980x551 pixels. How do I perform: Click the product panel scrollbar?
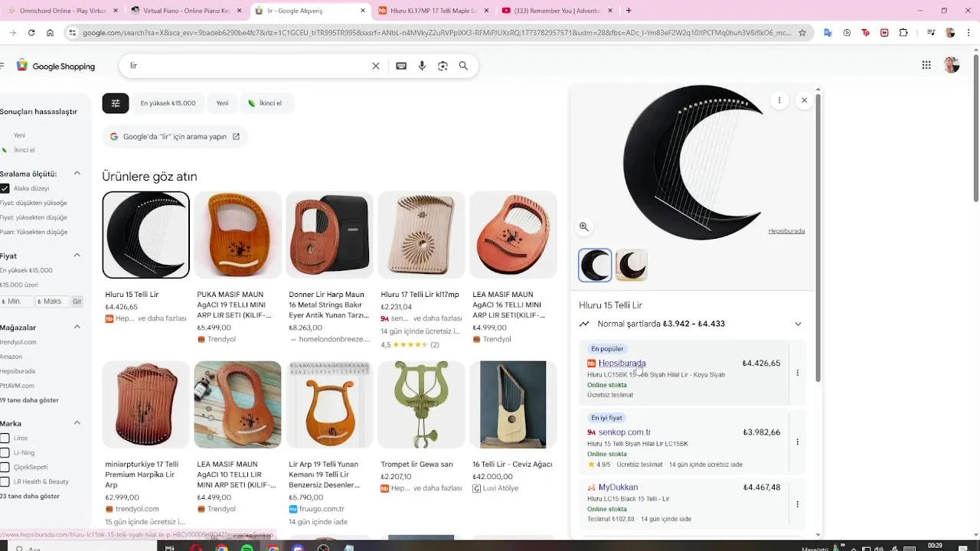coord(818,237)
